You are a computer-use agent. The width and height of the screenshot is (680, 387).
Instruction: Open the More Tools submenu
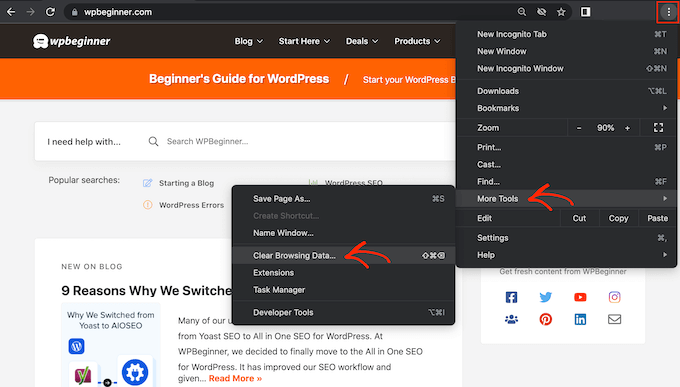[x=566, y=199]
